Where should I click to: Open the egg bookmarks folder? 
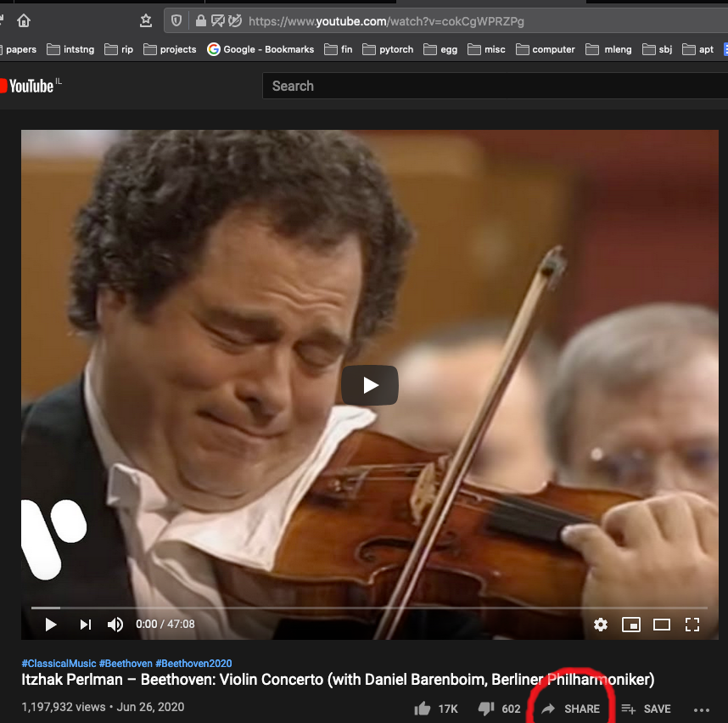point(440,49)
